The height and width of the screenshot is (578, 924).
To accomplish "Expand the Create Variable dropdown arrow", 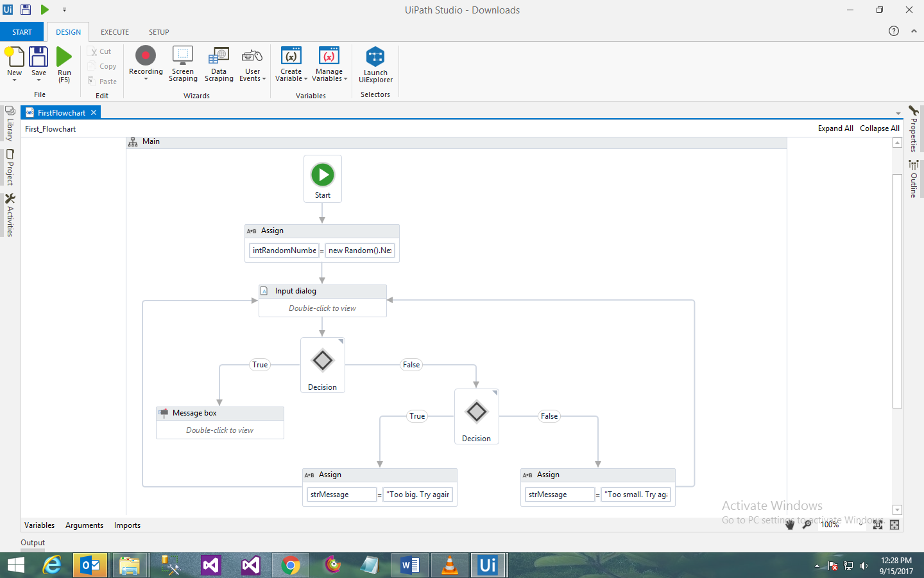I will click(305, 79).
